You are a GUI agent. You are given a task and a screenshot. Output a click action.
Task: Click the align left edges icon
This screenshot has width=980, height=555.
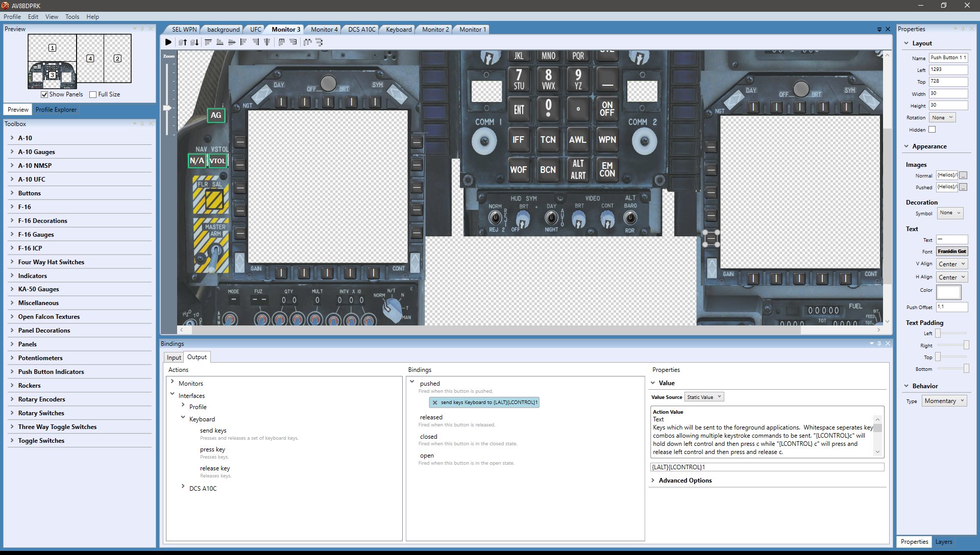pos(243,42)
